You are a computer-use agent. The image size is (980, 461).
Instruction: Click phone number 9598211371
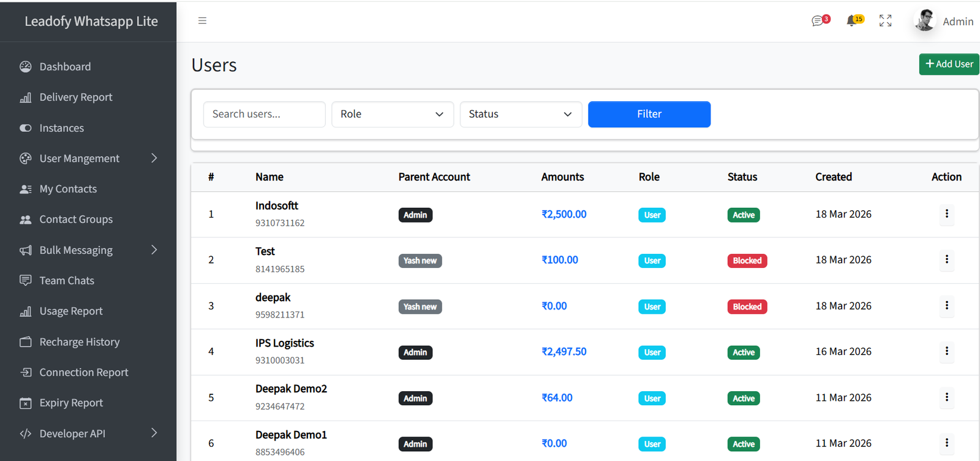(x=280, y=314)
